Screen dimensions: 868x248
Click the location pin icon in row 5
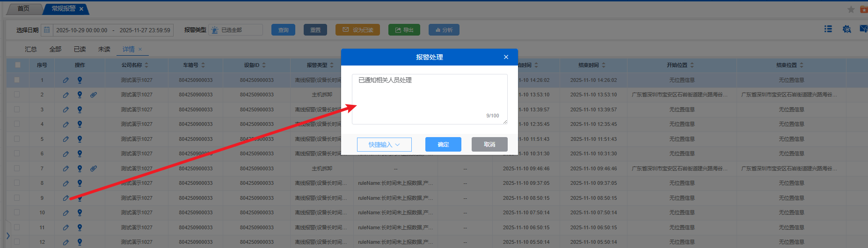(80, 139)
